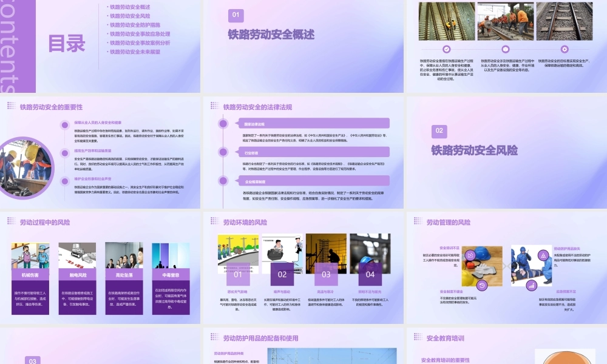Click the 02 badge above 铁路劳动安全风险
The image size is (607, 364).
click(x=439, y=131)
